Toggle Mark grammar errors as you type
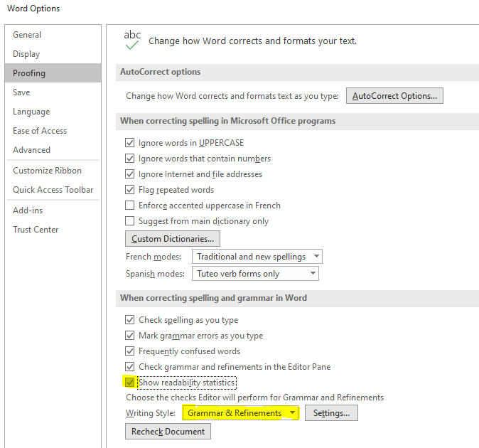Screen dimensions: 479x448 click(130, 335)
